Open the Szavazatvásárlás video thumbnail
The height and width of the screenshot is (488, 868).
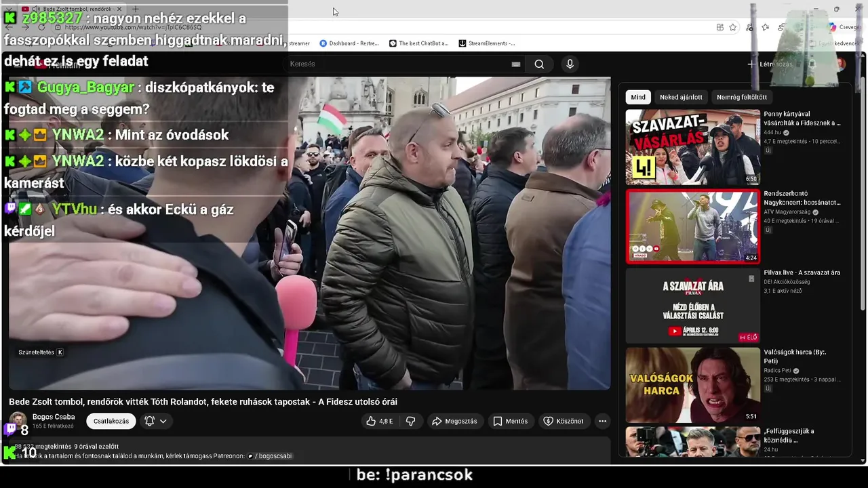point(692,147)
